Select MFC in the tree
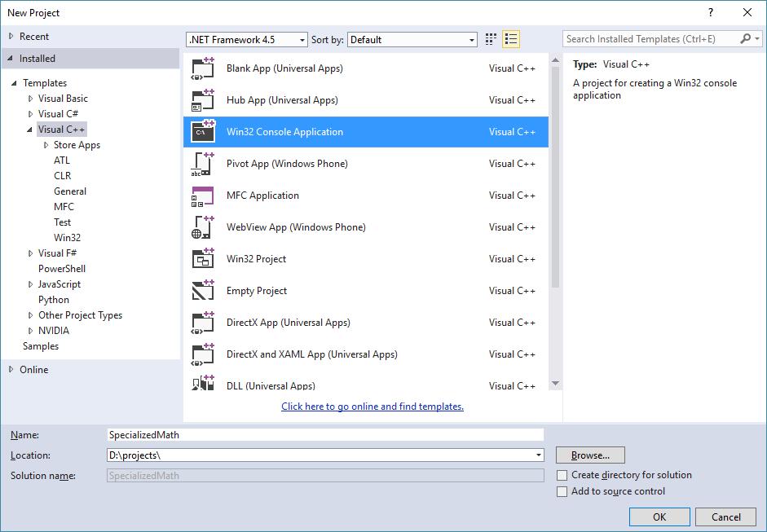This screenshot has height=532, width=767. click(64, 207)
